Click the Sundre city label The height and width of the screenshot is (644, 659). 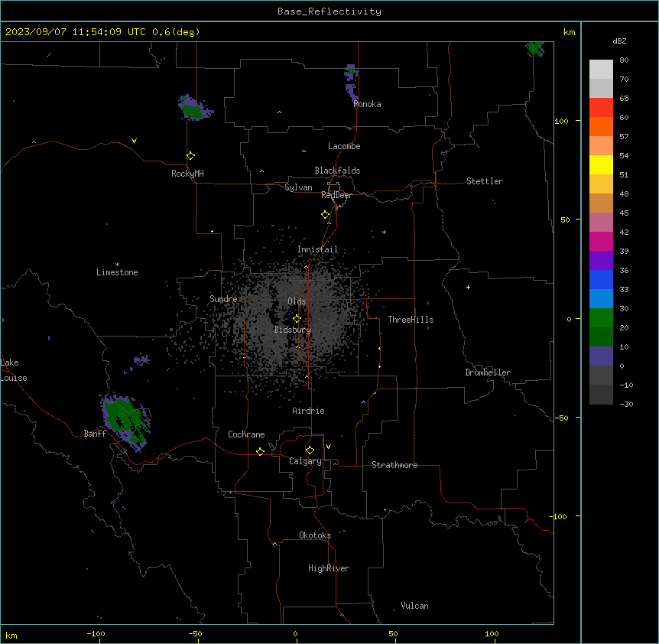click(223, 299)
